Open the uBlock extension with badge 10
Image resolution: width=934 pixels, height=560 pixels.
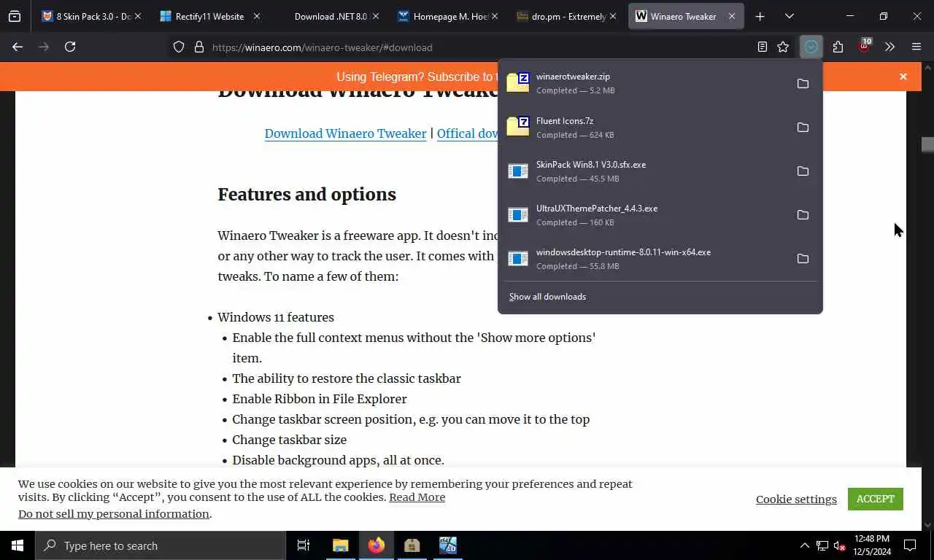click(864, 46)
